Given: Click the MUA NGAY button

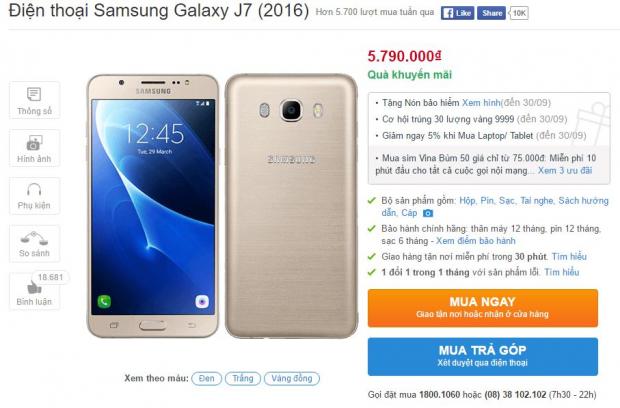Looking at the screenshot, I should click(x=482, y=308).
